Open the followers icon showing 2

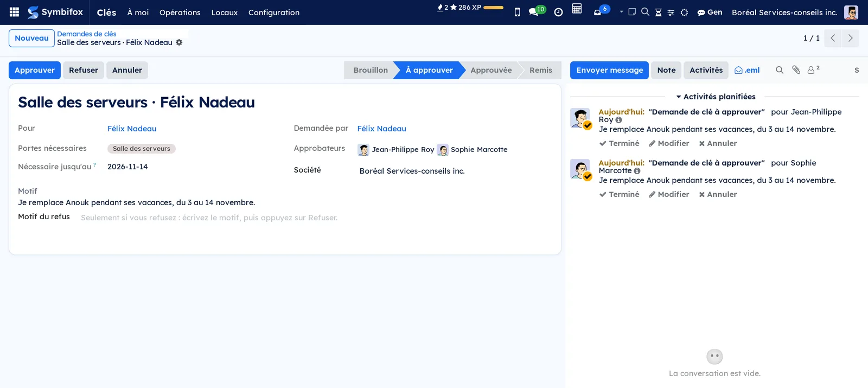coord(813,70)
